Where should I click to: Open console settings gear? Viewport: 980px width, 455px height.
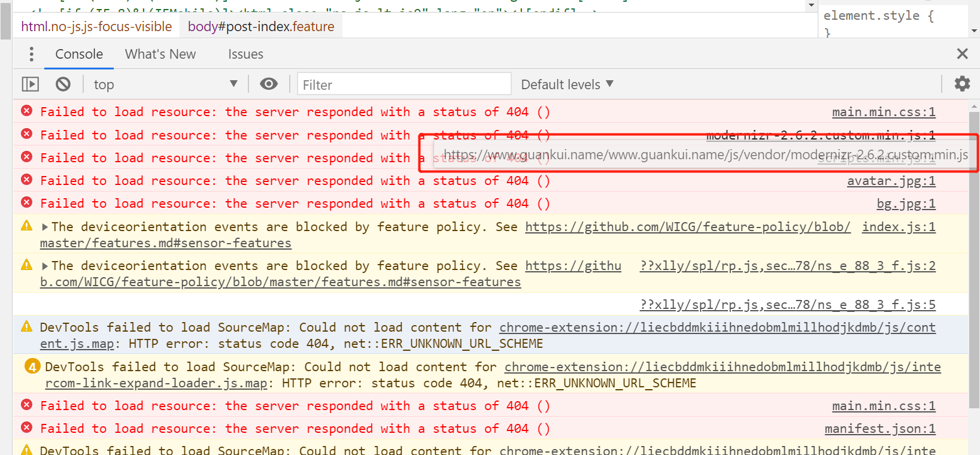point(962,84)
